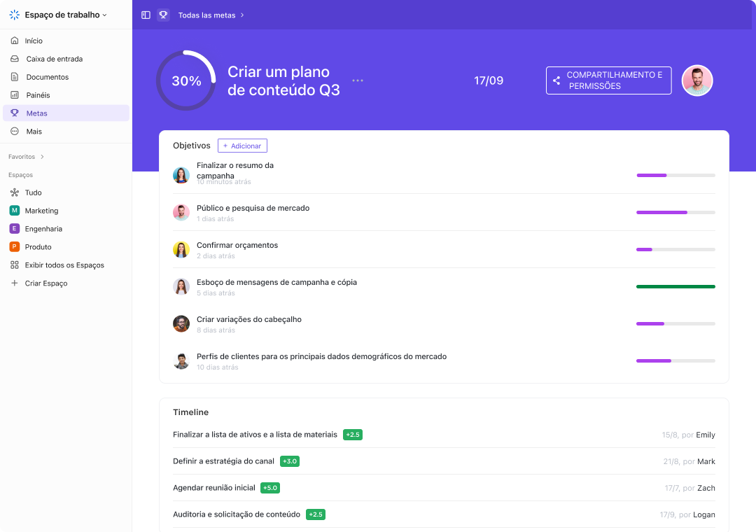The image size is (756, 532).
Task: Open objective Perfis de clientes para os principais dados
Action: [321, 356]
